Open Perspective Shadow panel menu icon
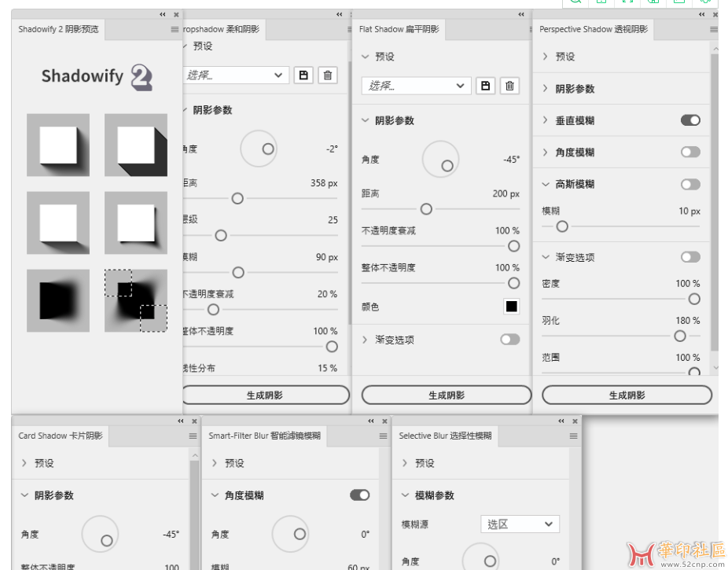The width and height of the screenshot is (728, 570). click(x=714, y=29)
